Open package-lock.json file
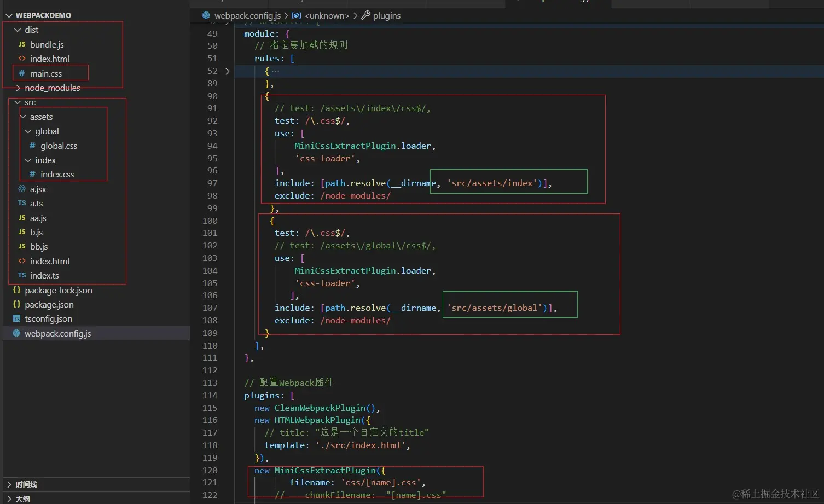Image resolution: width=824 pixels, height=504 pixels. pyautogui.click(x=58, y=290)
